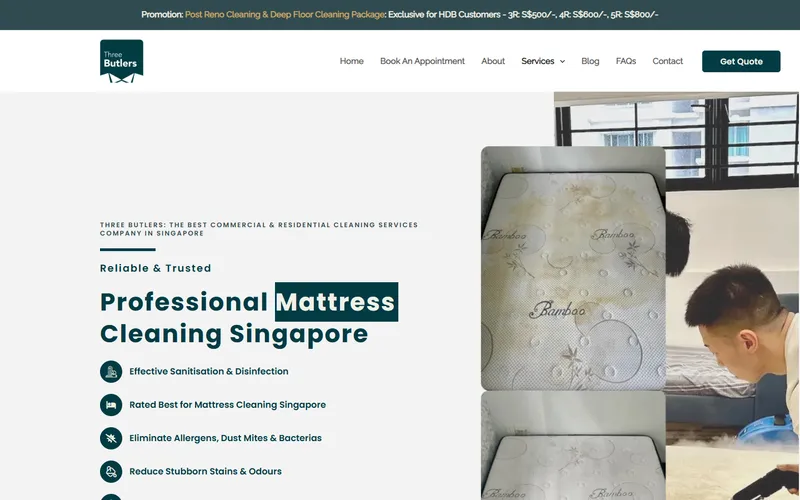Click the Three Butlers best cleaning company tagline
This screenshot has width=800, height=500.
point(259,229)
